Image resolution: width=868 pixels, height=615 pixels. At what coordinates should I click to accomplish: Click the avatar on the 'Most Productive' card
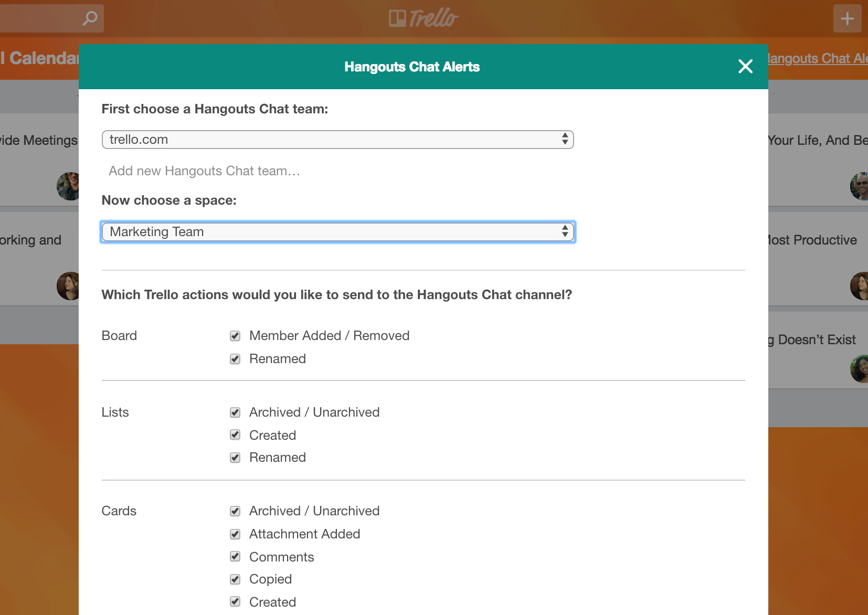click(859, 286)
